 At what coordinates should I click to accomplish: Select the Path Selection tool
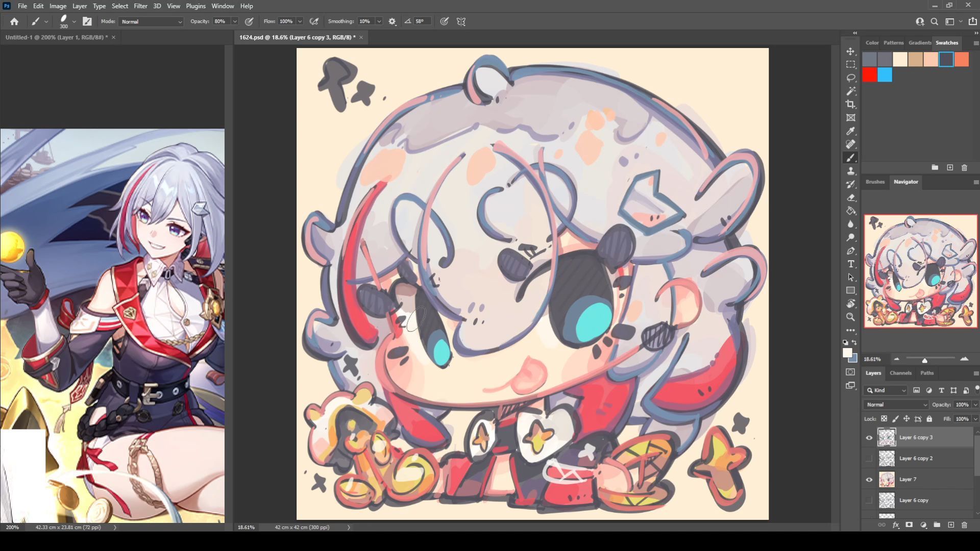click(850, 277)
